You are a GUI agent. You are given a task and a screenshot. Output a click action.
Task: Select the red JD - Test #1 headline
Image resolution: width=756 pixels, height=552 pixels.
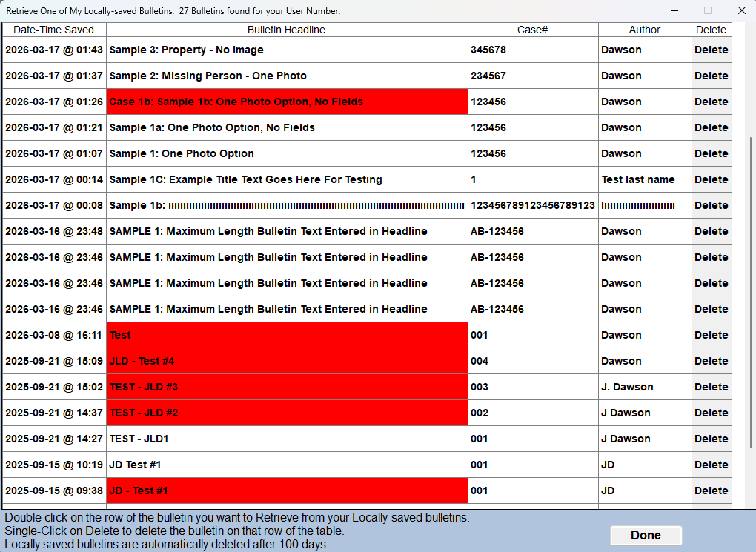(287, 491)
